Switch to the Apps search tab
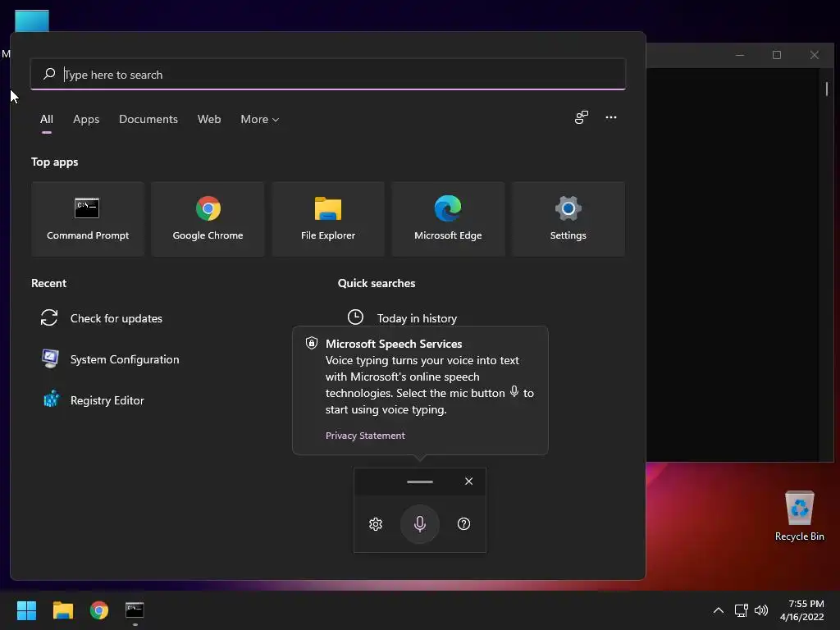 pos(86,119)
